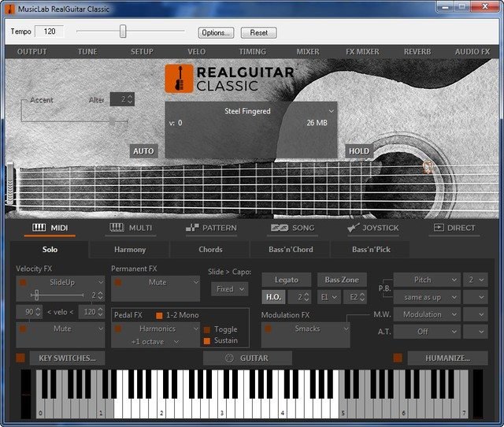This screenshot has height=427, width=504.
Task: Click the MIDI keyboard icon
Action: click(39, 228)
